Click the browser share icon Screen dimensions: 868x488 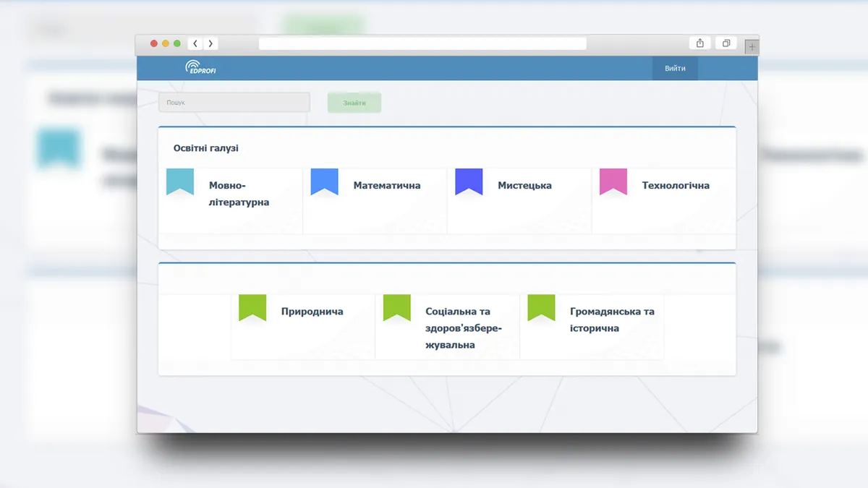[x=700, y=43]
